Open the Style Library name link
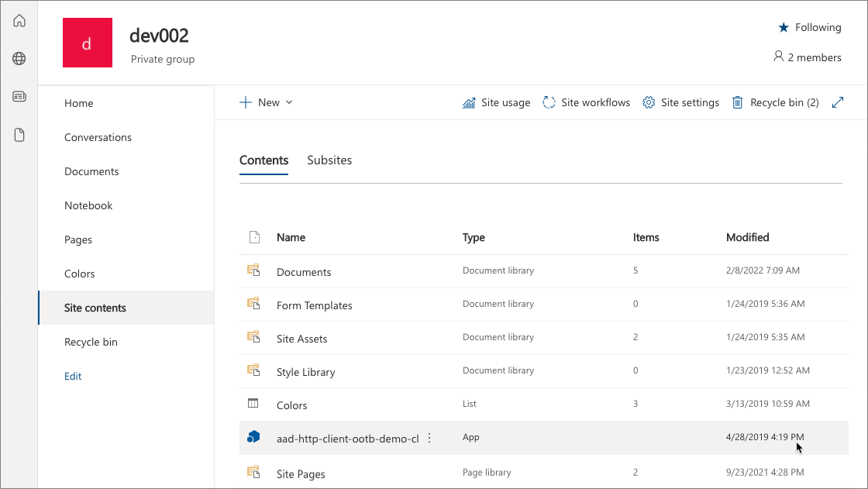868x489 pixels. 305,372
